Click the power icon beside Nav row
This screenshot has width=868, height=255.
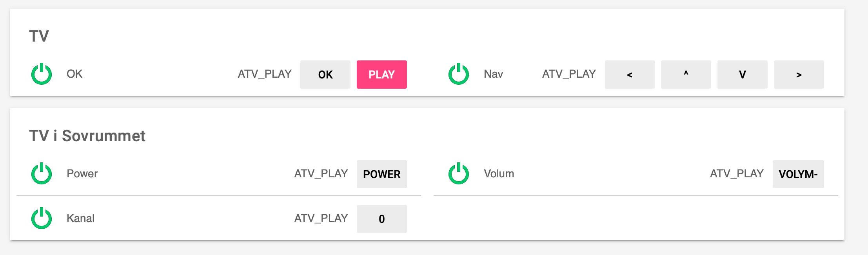coord(459,74)
